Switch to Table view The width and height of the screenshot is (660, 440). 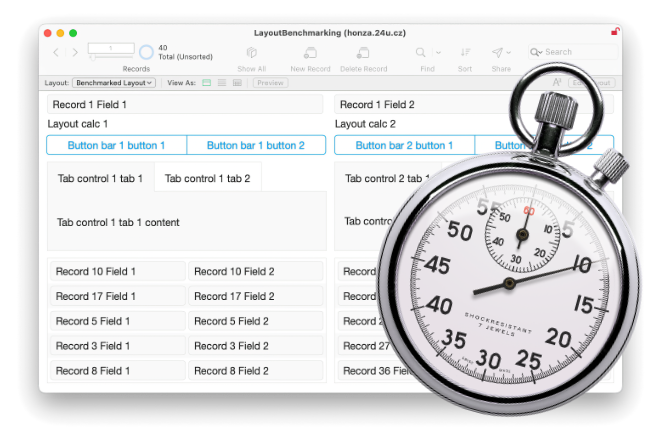pos(237,83)
